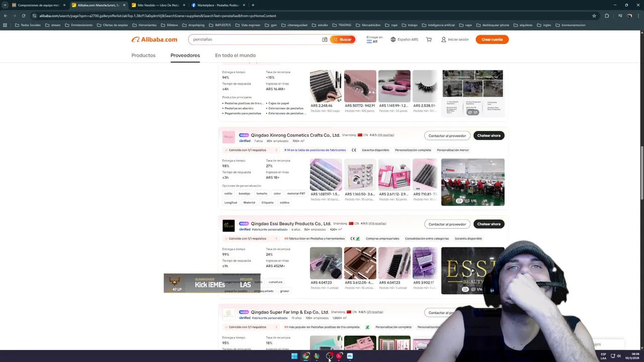644x362 pixels.
Task: Select the Proveedores tab
Action: pyautogui.click(x=185, y=55)
